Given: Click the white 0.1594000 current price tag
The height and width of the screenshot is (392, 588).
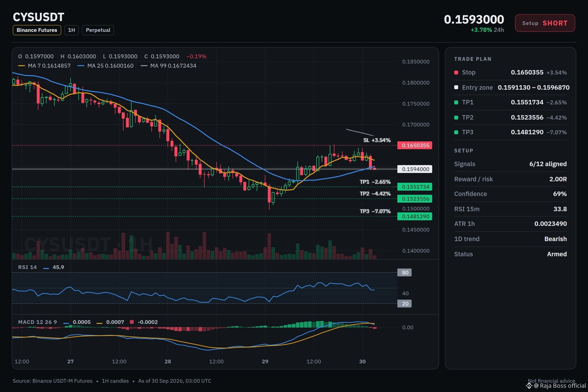Looking at the screenshot, I should pyautogui.click(x=415, y=169).
